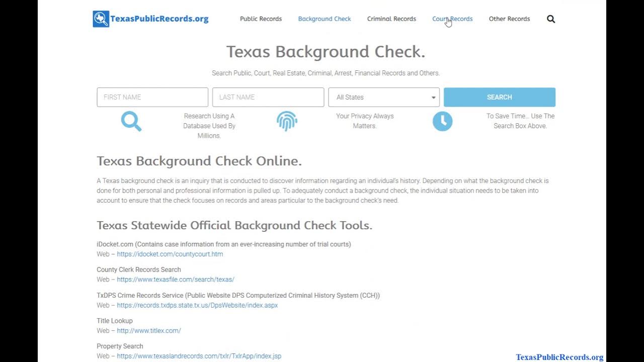644x362 pixels.
Task: Select 'Texas Statewide Official Background Check Tools.' heading
Action: click(x=234, y=225)
